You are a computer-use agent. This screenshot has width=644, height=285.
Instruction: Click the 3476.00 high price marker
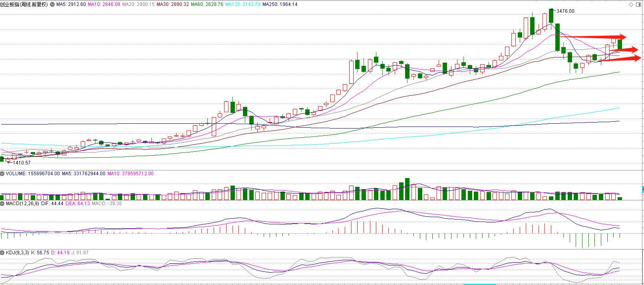[565, 11]
